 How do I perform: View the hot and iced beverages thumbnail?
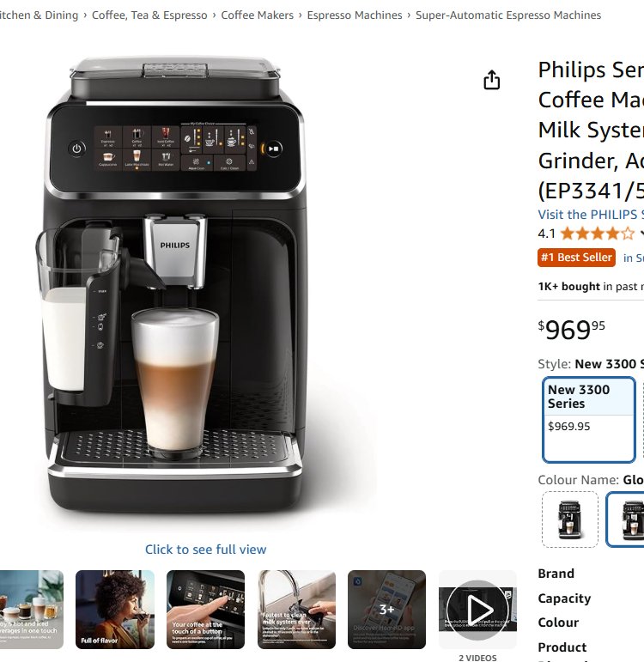click(32, 610)
